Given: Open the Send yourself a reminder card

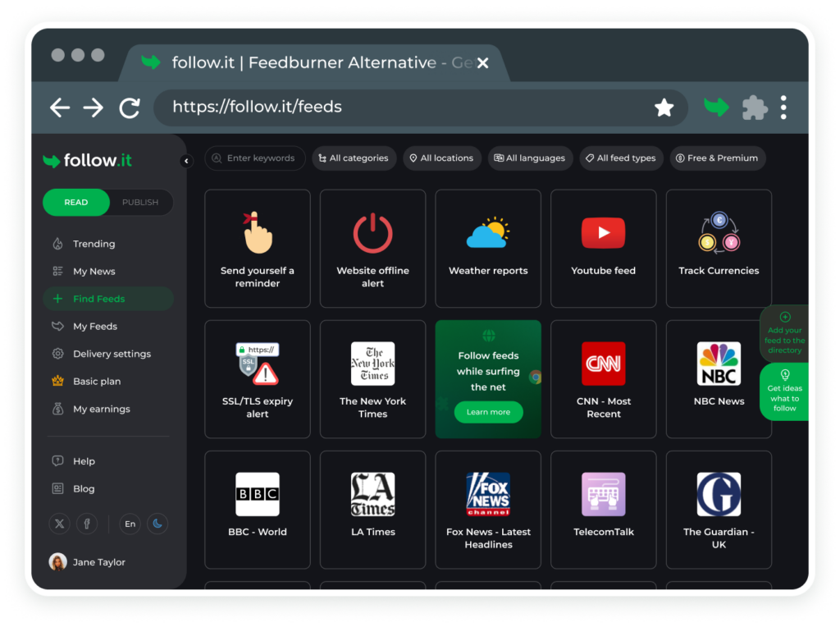Looking at the screenshot, I should click(x=258, y=249).
